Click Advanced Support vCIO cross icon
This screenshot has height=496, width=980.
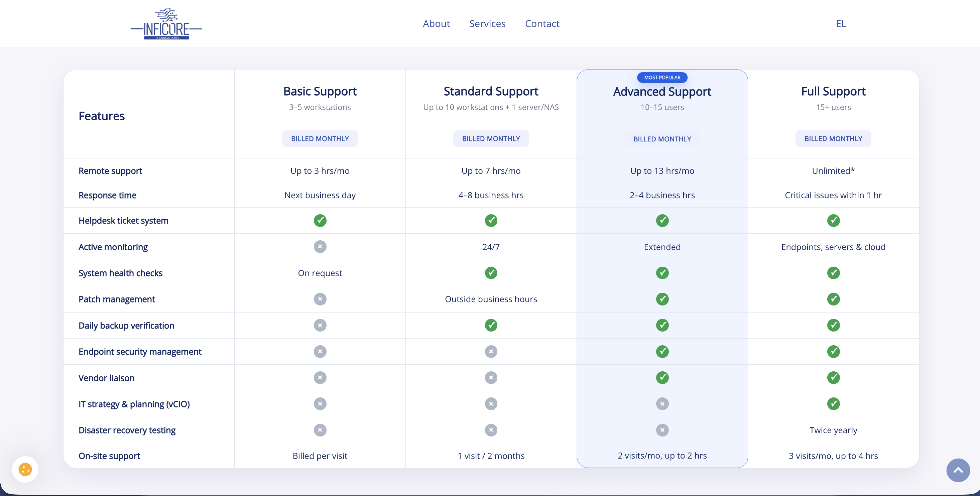[662, 404]
